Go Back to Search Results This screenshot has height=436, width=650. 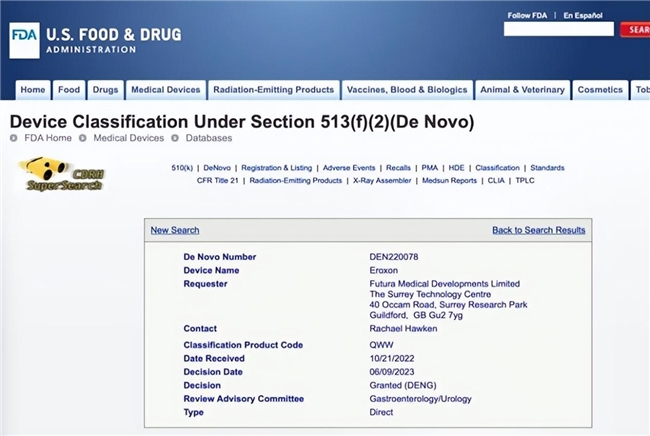coord(538,230)
